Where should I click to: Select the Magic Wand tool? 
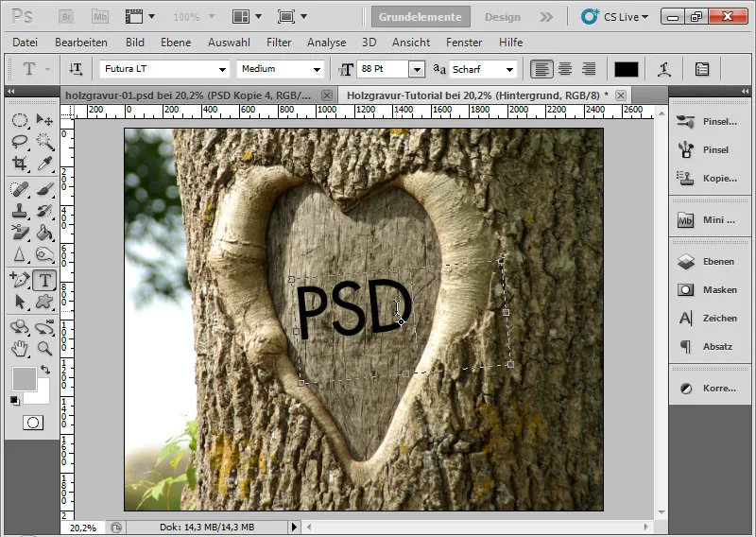coord(44,142)
